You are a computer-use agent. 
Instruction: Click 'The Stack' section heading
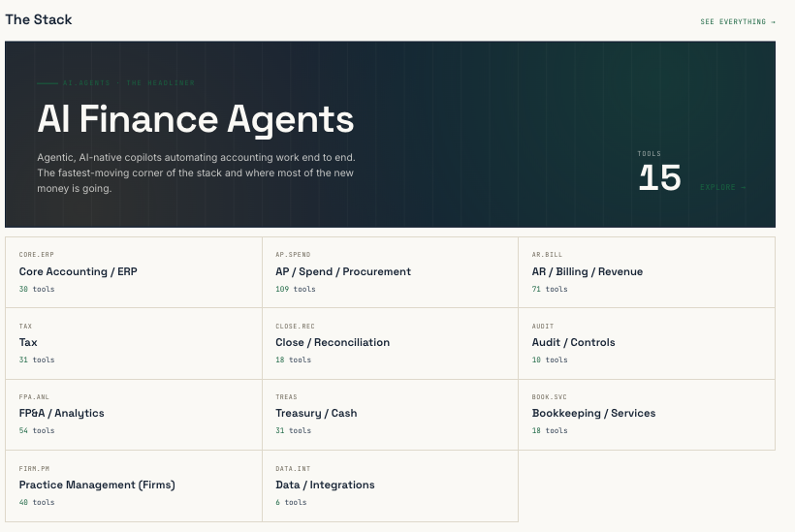pos(39,19)
